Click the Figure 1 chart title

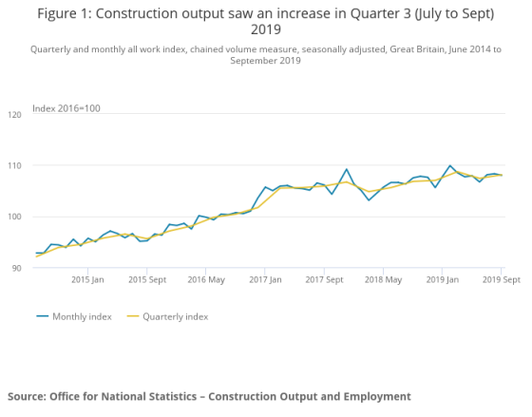click(x=266, y=21)
